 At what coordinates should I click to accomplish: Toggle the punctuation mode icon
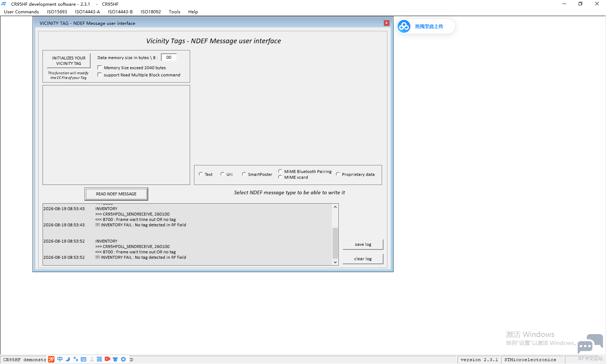click(76, 359)
